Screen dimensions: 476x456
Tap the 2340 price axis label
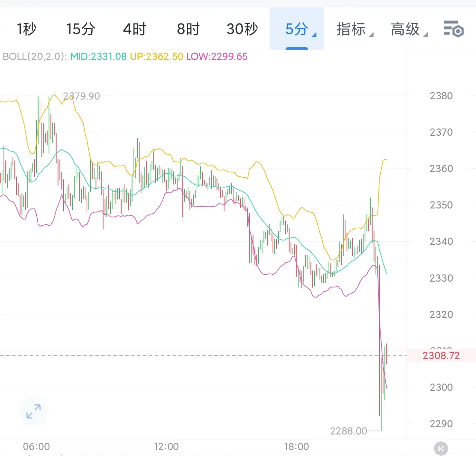click(441, 242)
